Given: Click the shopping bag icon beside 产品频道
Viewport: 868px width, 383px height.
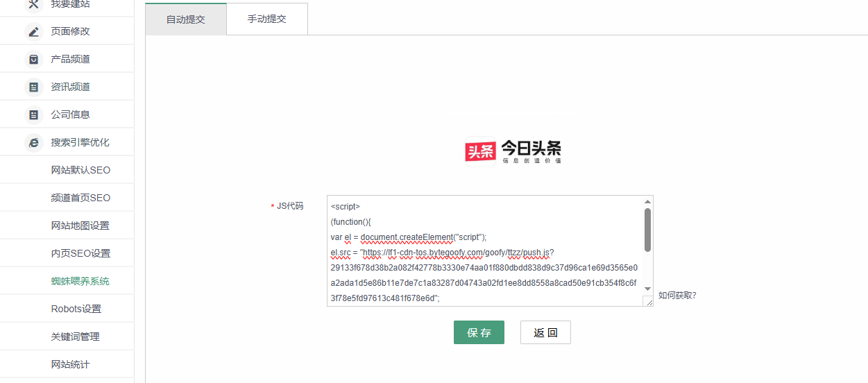Looking at the screenshot, I should tap(33, 59).
